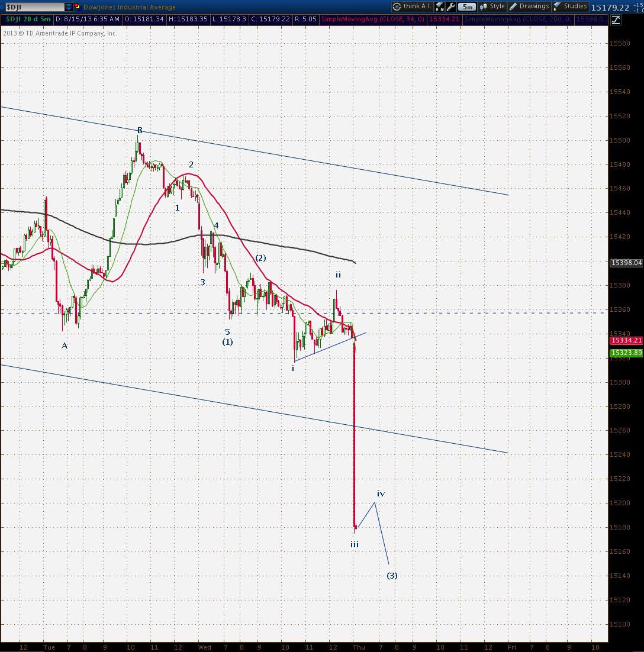The width and height of the screenshot is (644, 652).
Task: Select the (1) wave label
Action: pos(227,342)
